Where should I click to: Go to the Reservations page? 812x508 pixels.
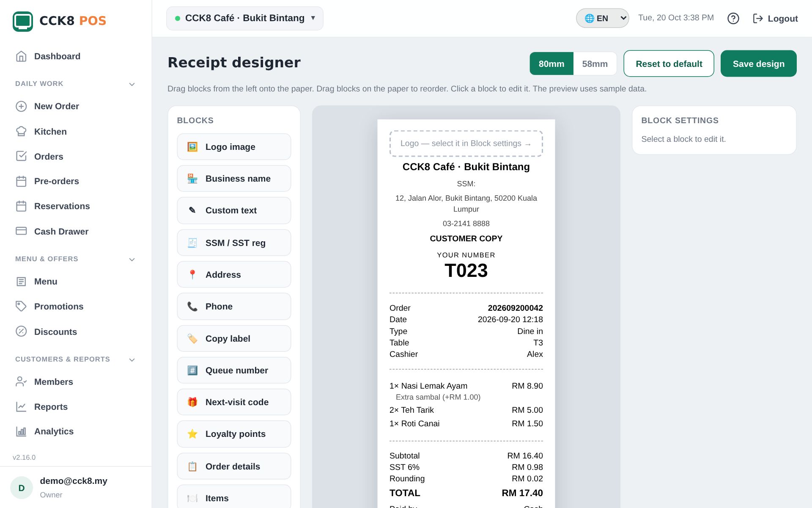tap(76, 206)
